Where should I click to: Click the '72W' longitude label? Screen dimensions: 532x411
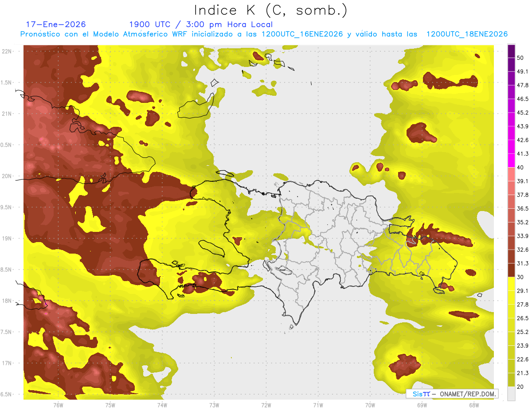(x=266, y=405)
